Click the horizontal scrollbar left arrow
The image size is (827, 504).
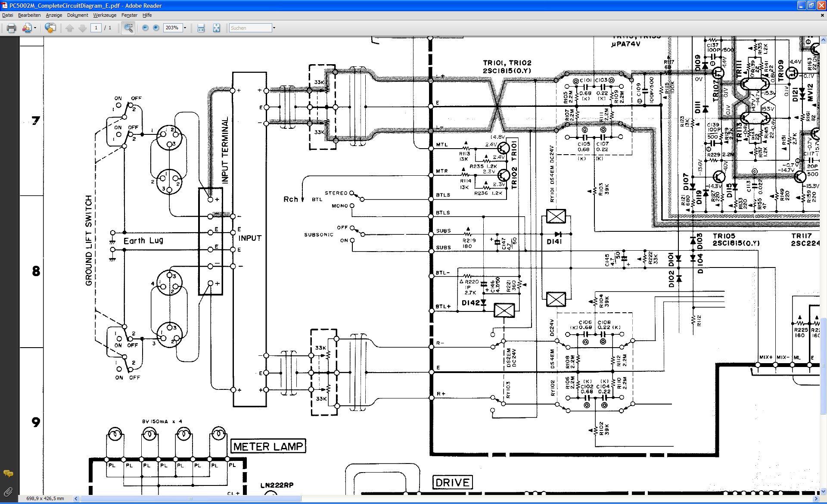click(x=76, y=499)
